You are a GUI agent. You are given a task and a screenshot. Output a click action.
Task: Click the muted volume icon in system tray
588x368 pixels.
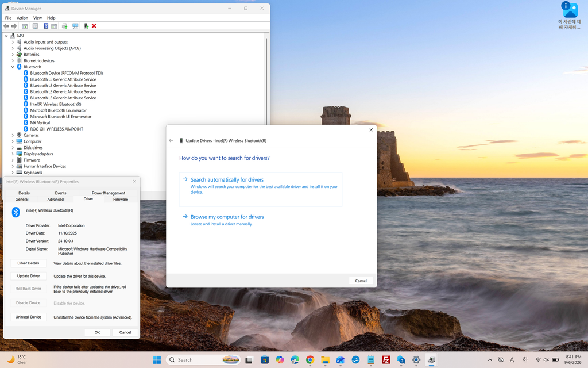(547, 360)
